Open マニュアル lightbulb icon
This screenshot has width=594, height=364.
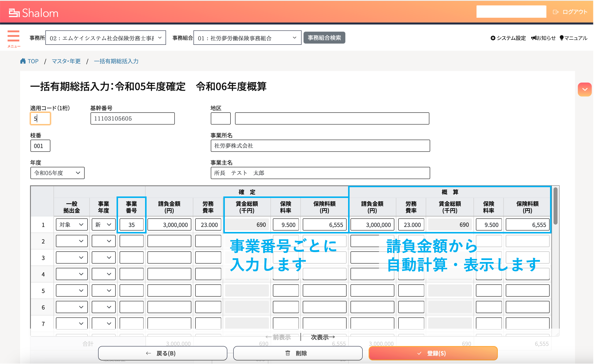click(x=562, y=38)
